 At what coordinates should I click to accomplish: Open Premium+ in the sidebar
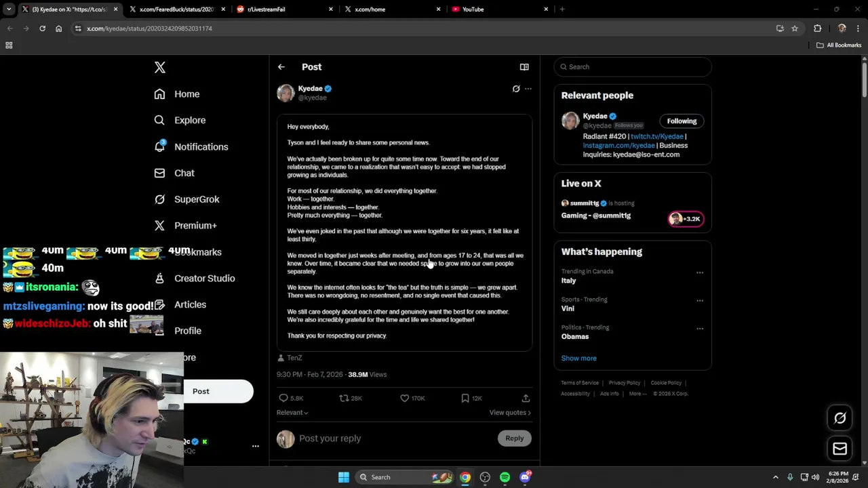[185, 226]
